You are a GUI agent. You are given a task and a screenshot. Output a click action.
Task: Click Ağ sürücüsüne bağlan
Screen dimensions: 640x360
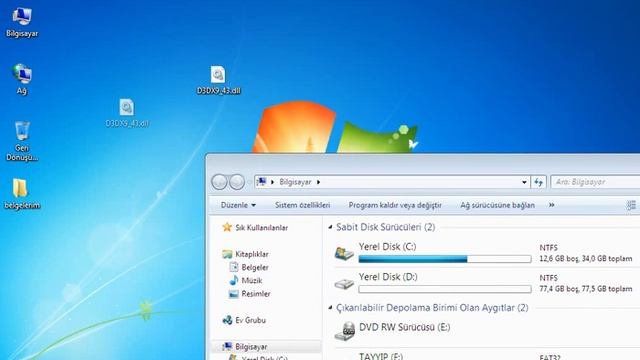498,205
